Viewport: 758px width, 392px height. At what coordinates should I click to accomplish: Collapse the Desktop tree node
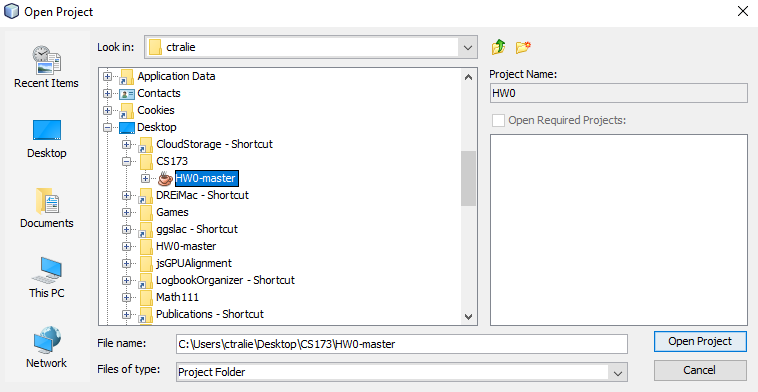point(107,128)
